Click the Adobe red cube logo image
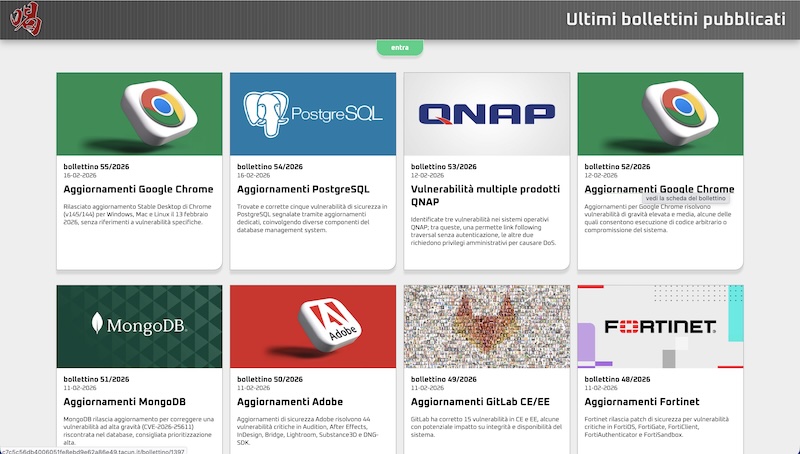The image size is (800, 454). click(313, 326)
